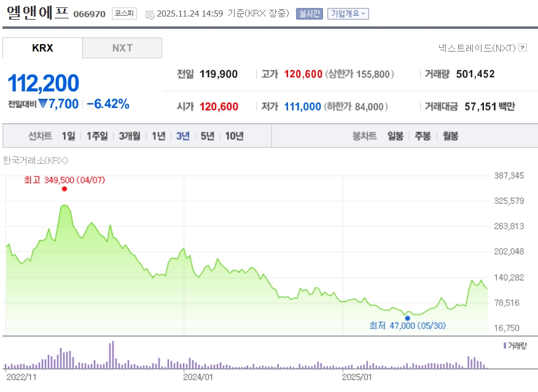Click the 코스피 market badge
The image size is (538, 392).
pos(124,13)
